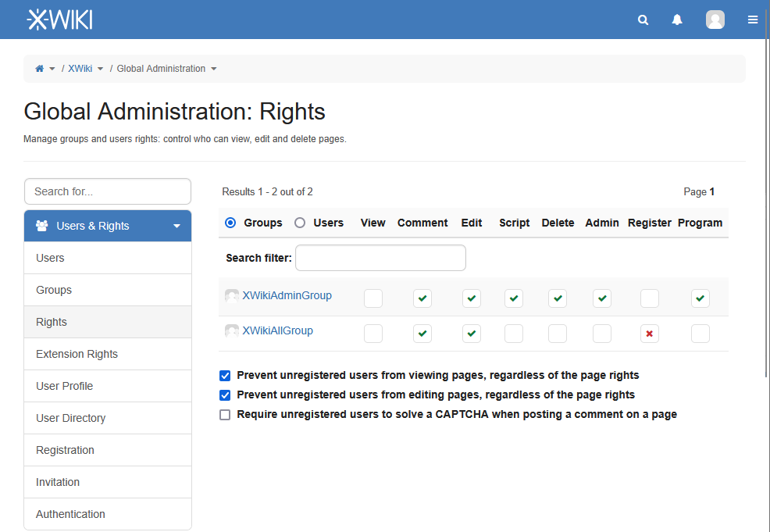The height and width of the screenshot is (532, 770).
Task: Toggle Program right for XWikiAllGroup
Action: click(700, 334)
